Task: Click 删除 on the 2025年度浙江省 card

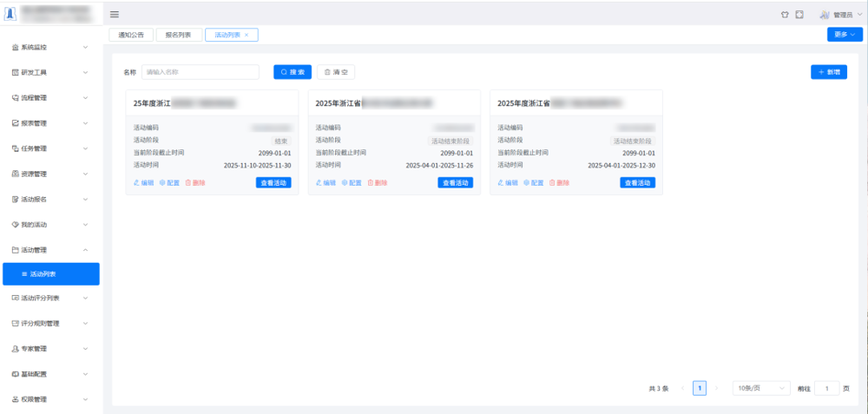Action: click(x=559, y=183)
